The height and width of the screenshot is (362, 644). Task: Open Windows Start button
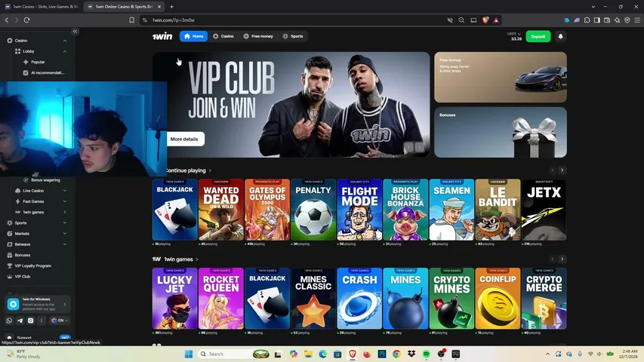(x=189, y=354)
